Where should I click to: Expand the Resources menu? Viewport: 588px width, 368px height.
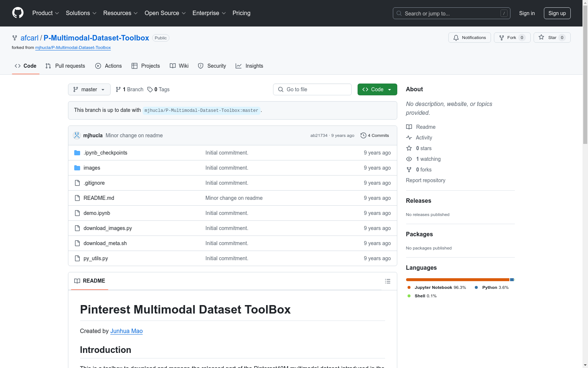121,13
